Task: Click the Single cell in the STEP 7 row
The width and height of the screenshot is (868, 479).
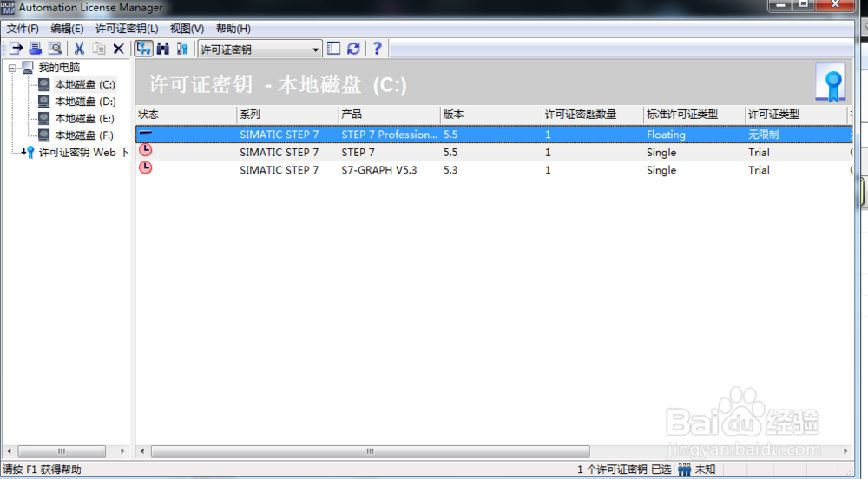Action: pyautogui.click(x=661, y=152)
